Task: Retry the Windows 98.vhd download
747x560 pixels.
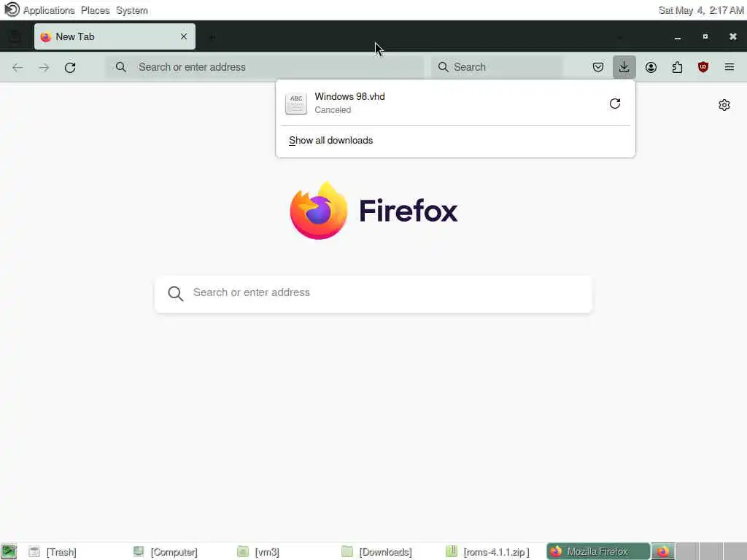Action: tap(614, 104)
